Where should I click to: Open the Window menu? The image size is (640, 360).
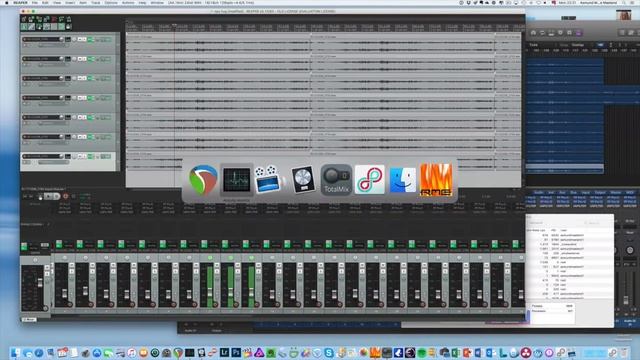point(157,2)
